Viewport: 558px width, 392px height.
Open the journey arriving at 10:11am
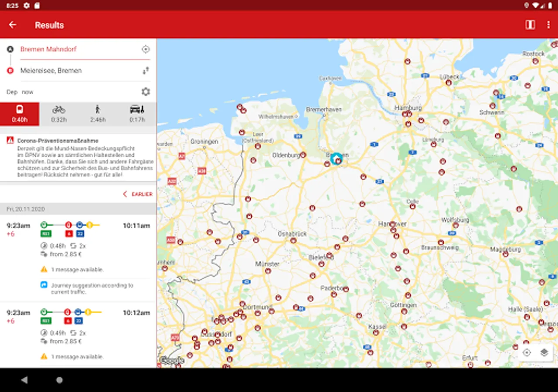click(78, 258)
